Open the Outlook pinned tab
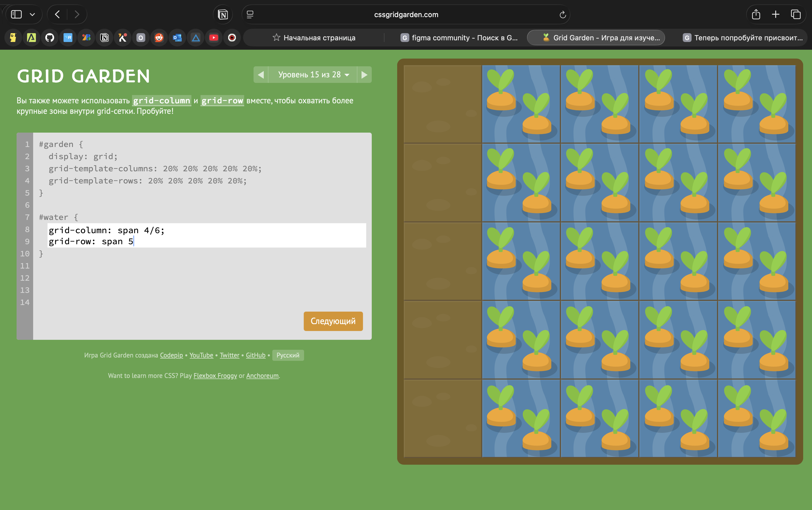Viewport: 812px width, 510px height. (x=177, y=38)
